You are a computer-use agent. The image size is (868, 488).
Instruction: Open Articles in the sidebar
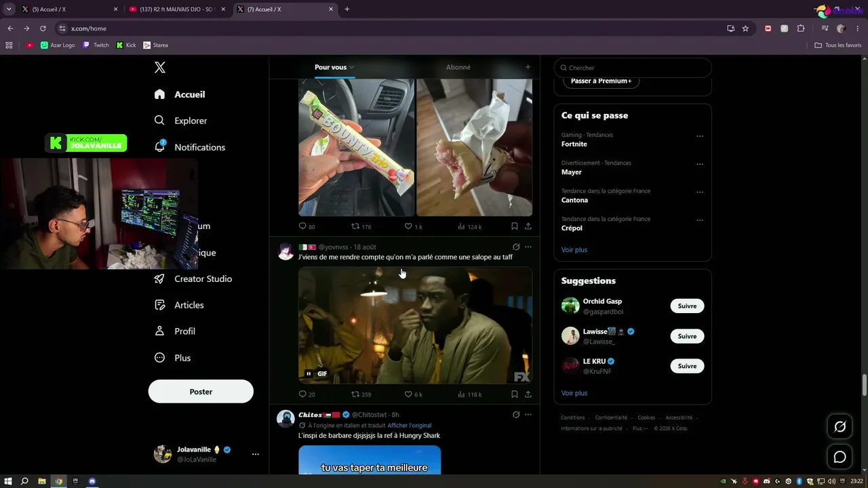pos(179,305)
